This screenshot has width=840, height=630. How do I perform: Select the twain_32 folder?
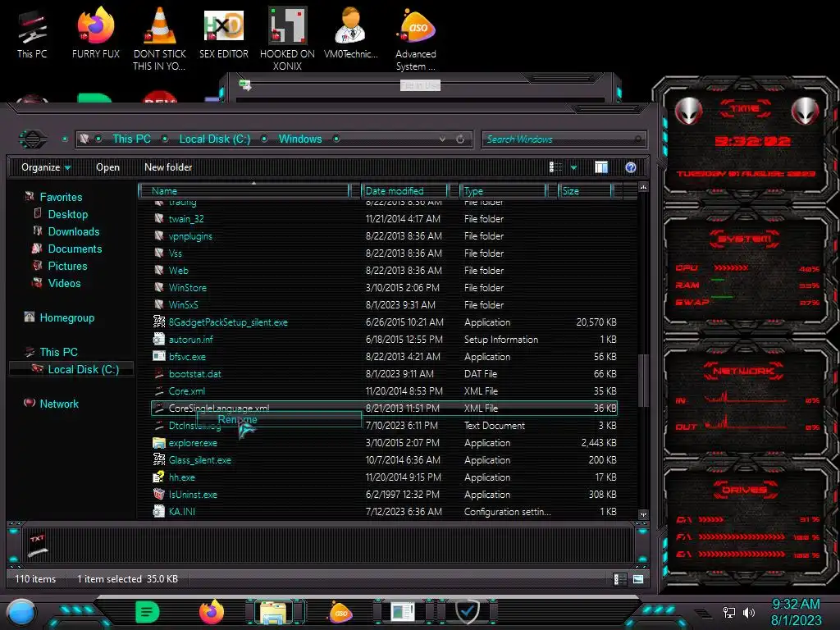(186, 219)
